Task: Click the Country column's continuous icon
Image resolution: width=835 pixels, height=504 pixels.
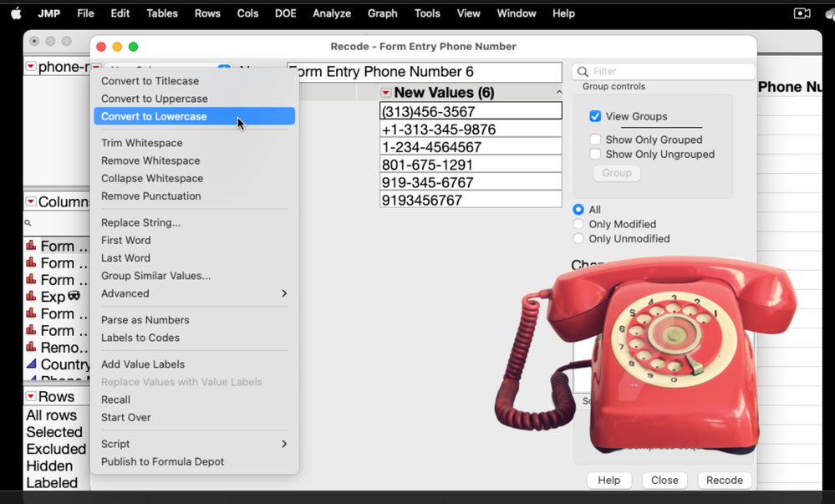Action: [x=32, y=364]
